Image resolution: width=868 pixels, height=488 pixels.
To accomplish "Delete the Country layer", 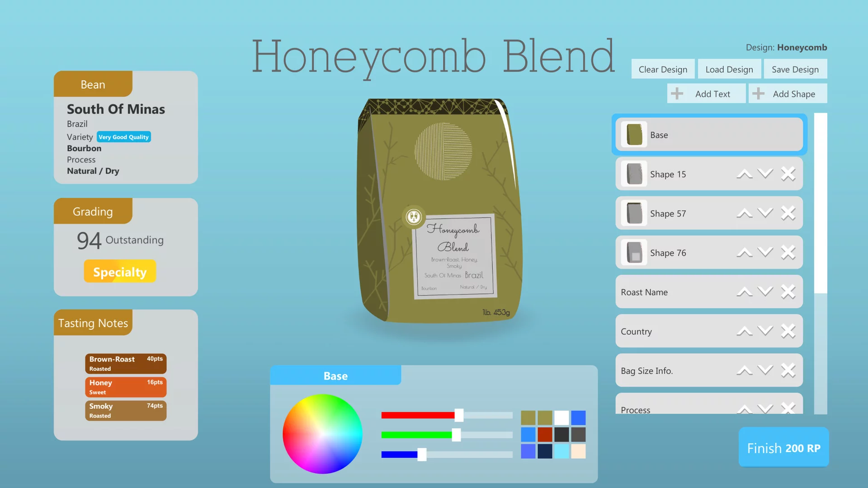I will [x=788, y=331].
